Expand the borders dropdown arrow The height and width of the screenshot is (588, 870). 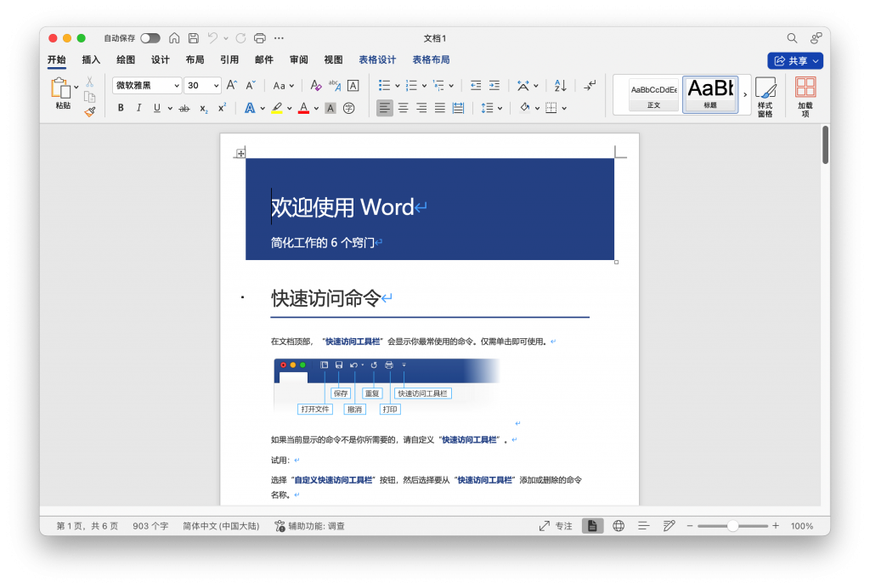coord(564,109)
